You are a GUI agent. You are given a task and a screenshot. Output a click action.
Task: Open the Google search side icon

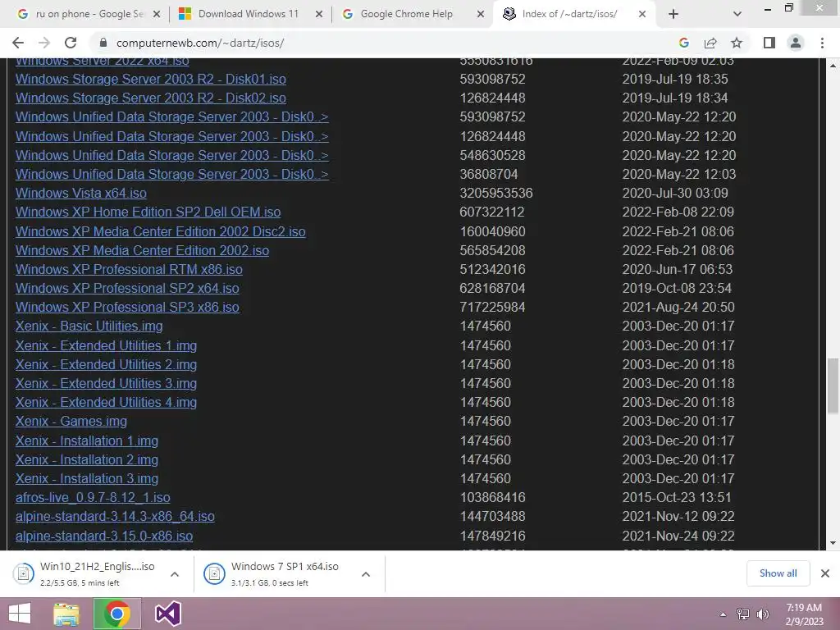tap(683, 43)
